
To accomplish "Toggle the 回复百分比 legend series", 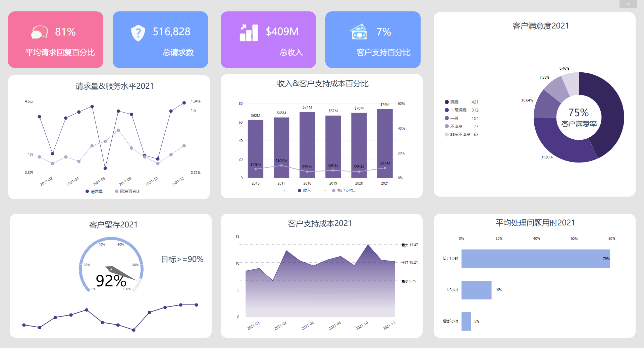I will tap(127, 192).
